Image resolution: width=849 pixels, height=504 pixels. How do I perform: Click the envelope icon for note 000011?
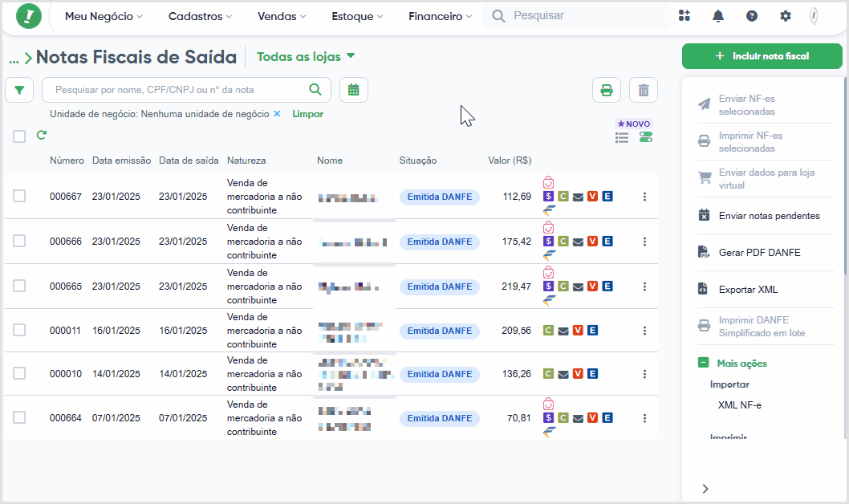(563, 331)
